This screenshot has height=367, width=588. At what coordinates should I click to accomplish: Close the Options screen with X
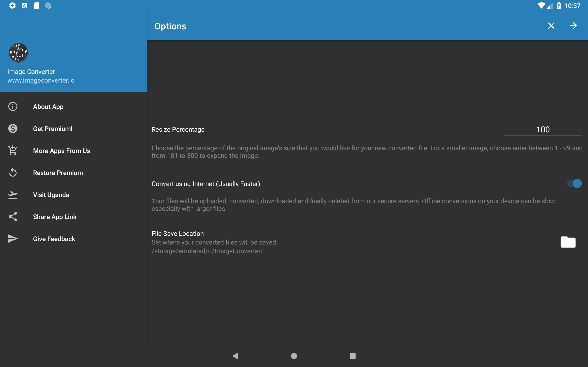(551, 26)
